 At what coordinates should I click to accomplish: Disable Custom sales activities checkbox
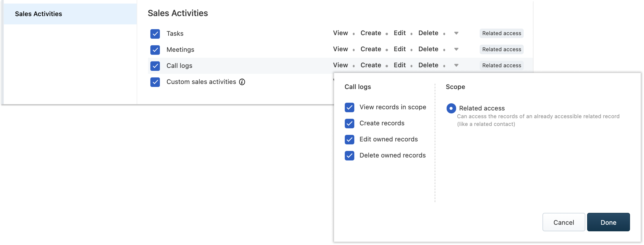[x=155, y=82]
